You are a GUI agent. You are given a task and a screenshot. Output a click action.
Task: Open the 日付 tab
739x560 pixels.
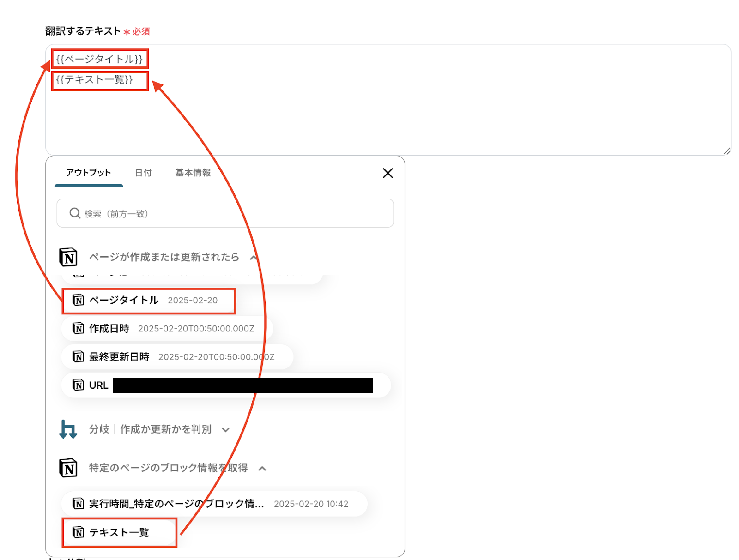[x=143, y=173]
